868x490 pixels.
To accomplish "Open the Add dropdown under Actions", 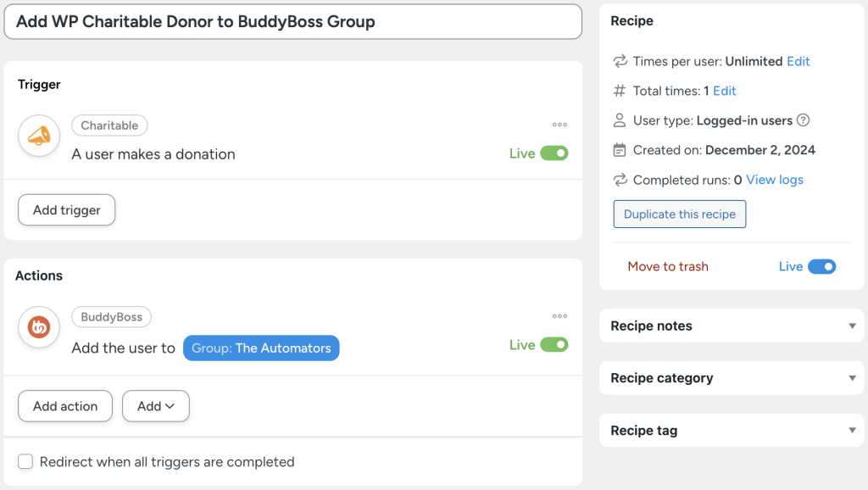I will 155,406.
